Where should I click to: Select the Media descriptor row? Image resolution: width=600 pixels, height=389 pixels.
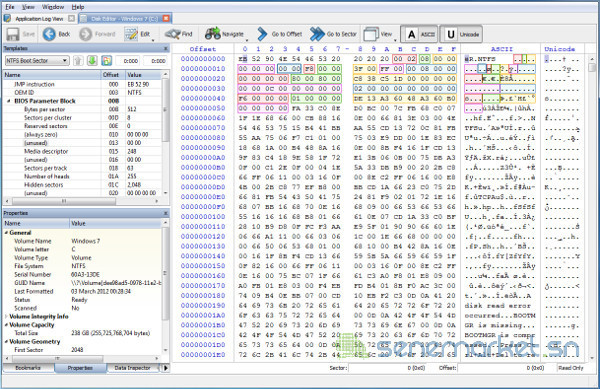point(82,151)
